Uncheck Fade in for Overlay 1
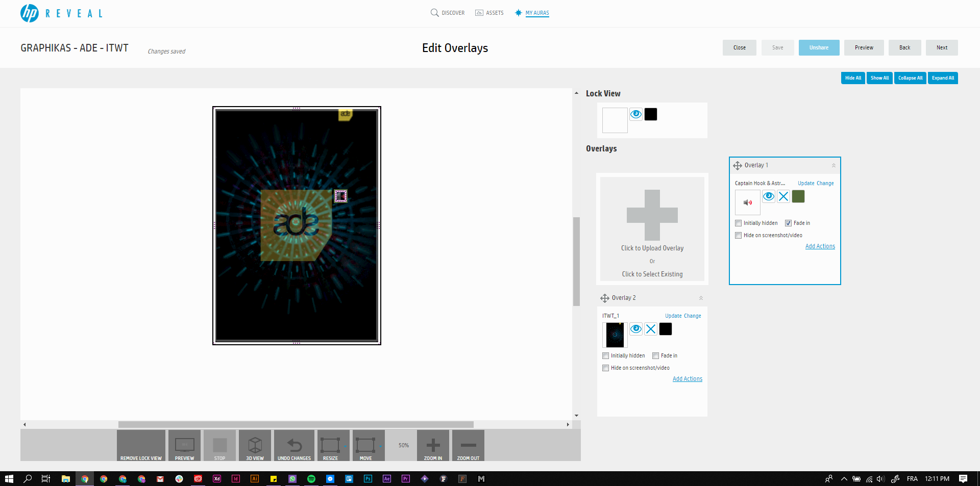Screen dimensions: 980x486 coord(788,223)
